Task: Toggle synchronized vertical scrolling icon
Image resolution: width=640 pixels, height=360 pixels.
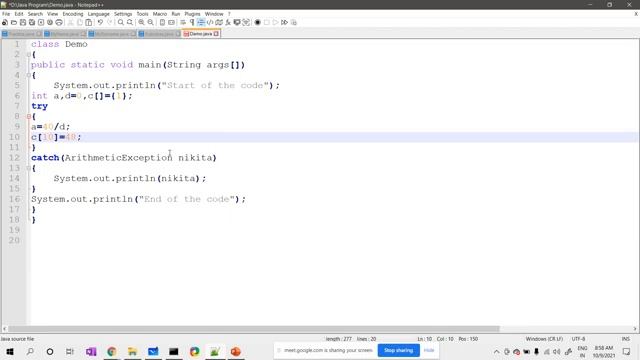Action: 162,22
